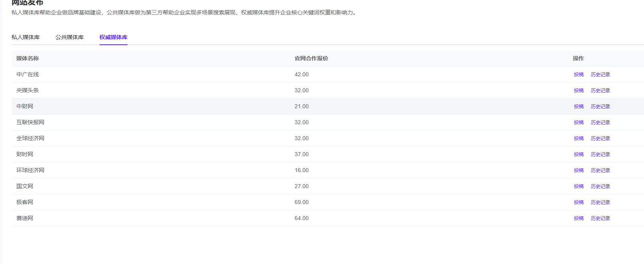Viewport: 644px width, 264px height.
Task: Select the 互联快报网 media name
Action: point(30,123)
